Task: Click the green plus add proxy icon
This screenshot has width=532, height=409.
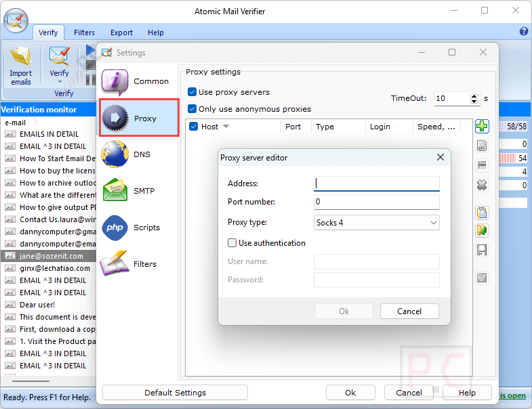Action: click(x=482, y=127)
